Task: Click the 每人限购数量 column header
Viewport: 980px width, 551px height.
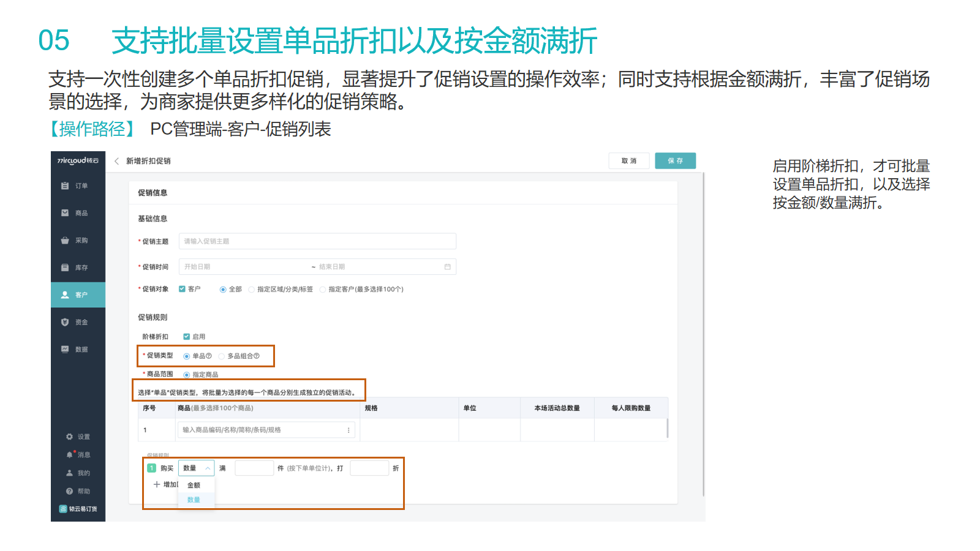Action: (x=631, y=408)
